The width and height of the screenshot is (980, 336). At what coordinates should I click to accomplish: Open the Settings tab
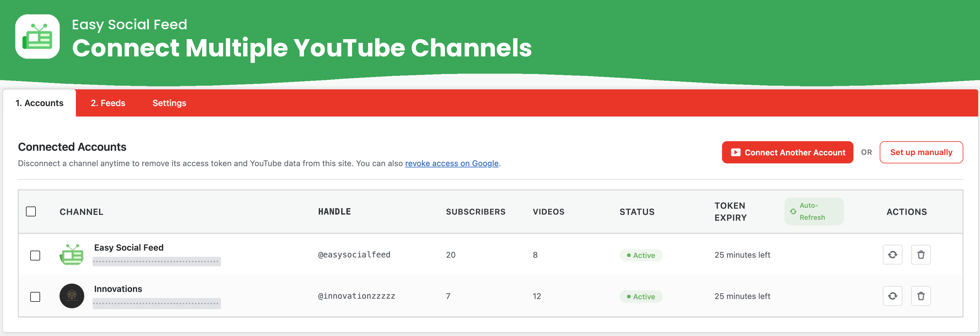tap(169, 103)
